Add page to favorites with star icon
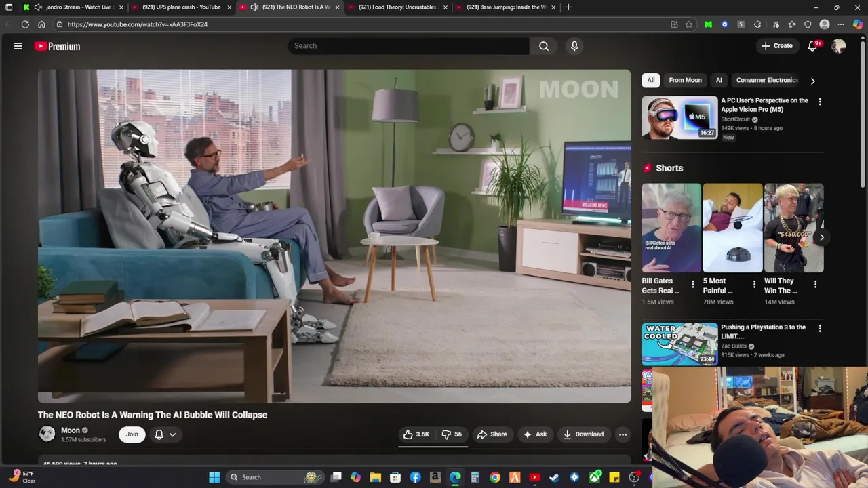This screenshot has height=488, width=868. 689,24
